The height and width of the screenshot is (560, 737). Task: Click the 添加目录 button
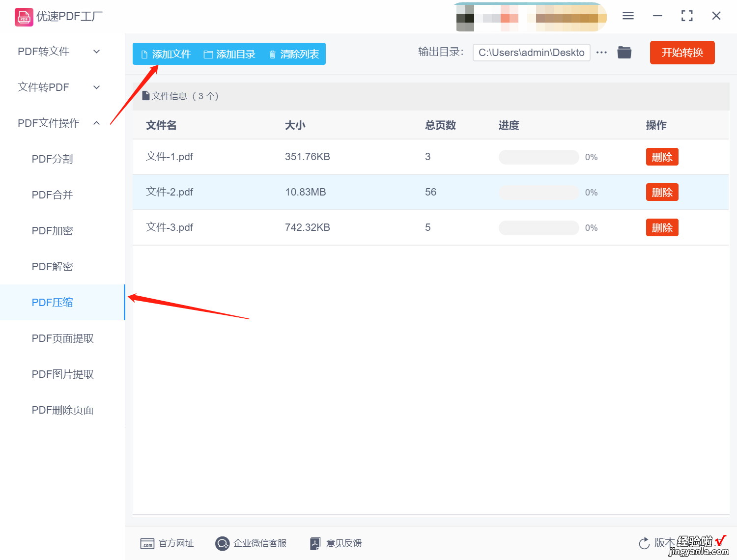click(230, 54)
